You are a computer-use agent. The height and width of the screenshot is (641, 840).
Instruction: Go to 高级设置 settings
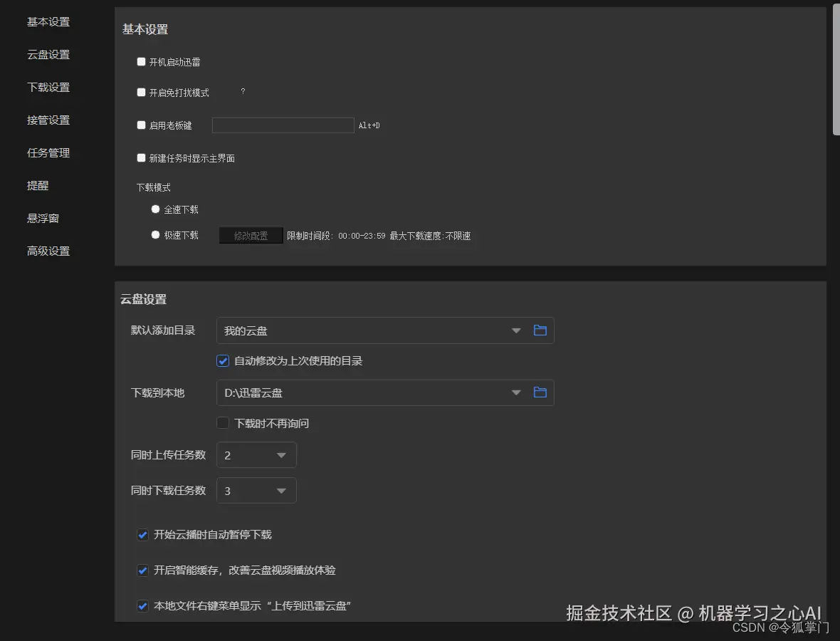48,251
